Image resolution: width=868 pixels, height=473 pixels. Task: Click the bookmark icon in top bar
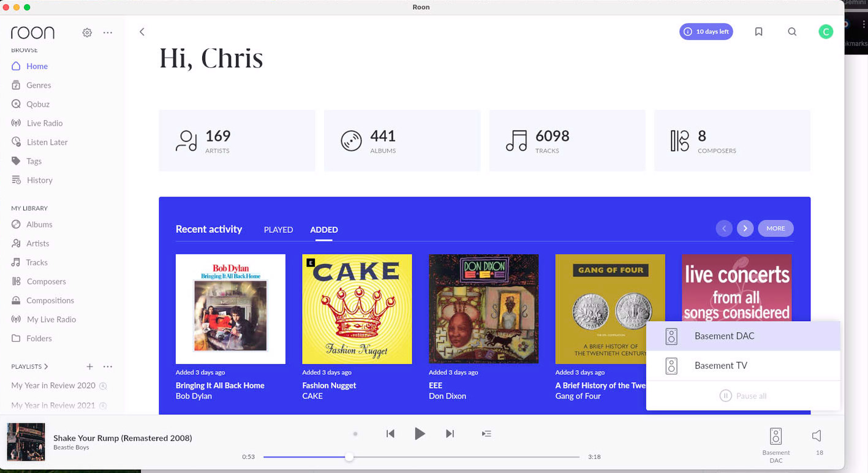coord(758,32)
